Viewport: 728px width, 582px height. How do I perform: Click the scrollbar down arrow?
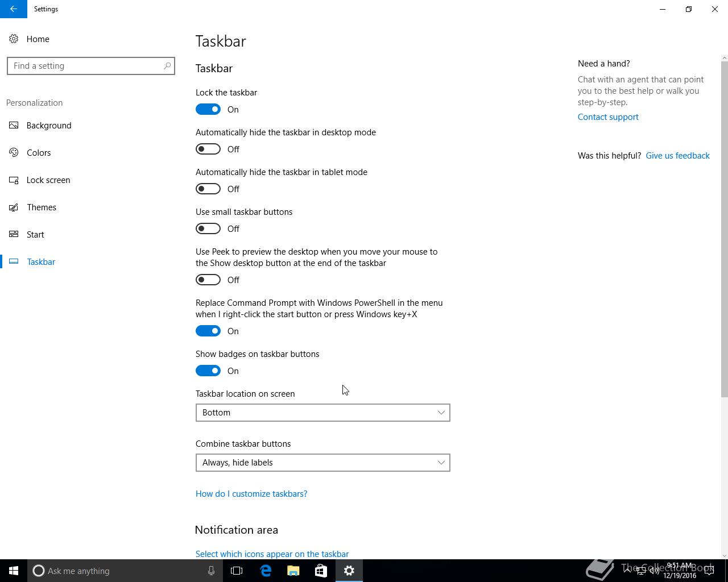[724, 555]
